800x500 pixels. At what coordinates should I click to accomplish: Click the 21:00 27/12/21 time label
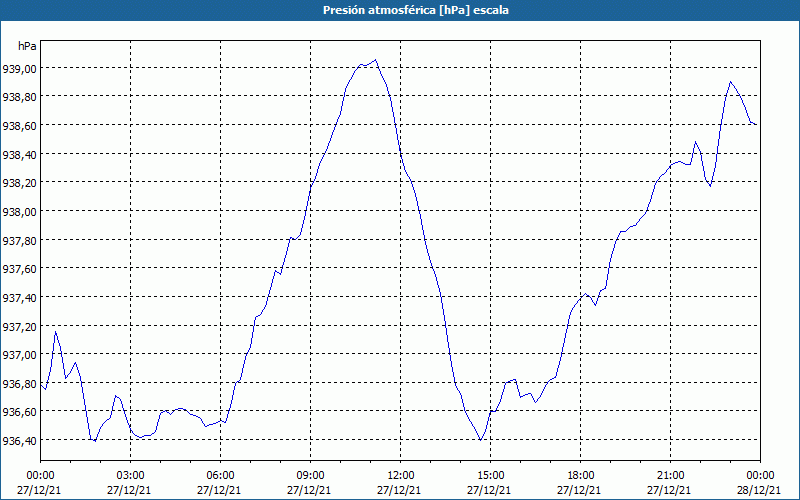671,482
